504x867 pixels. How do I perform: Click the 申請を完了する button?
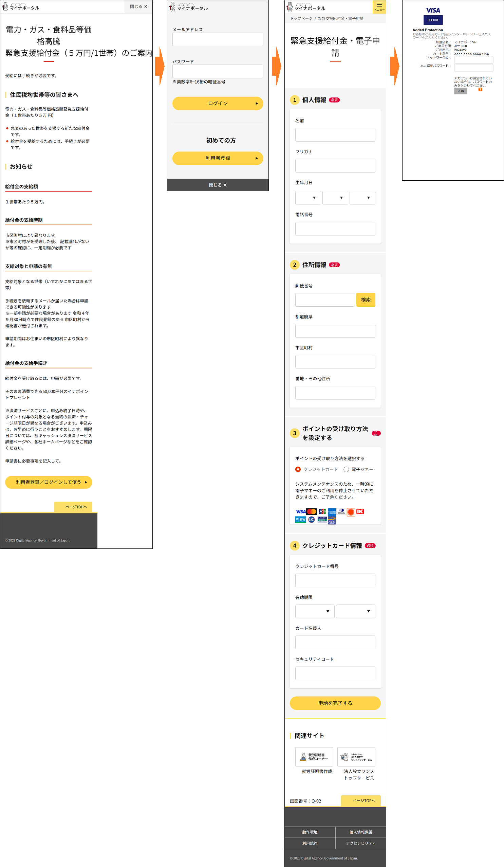(x=335, y=703)
